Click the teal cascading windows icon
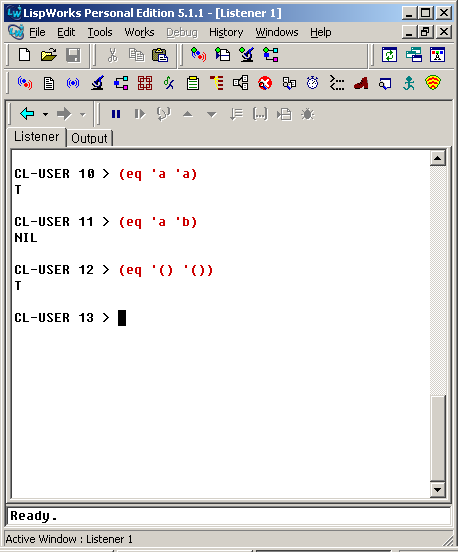Viewport: 458px width, 552px height. tap(413, 55)
